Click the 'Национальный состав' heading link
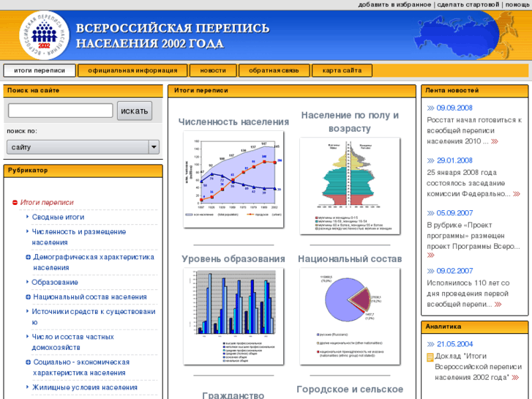The width and height of the screenshot is (532, 399). [350, 259]
